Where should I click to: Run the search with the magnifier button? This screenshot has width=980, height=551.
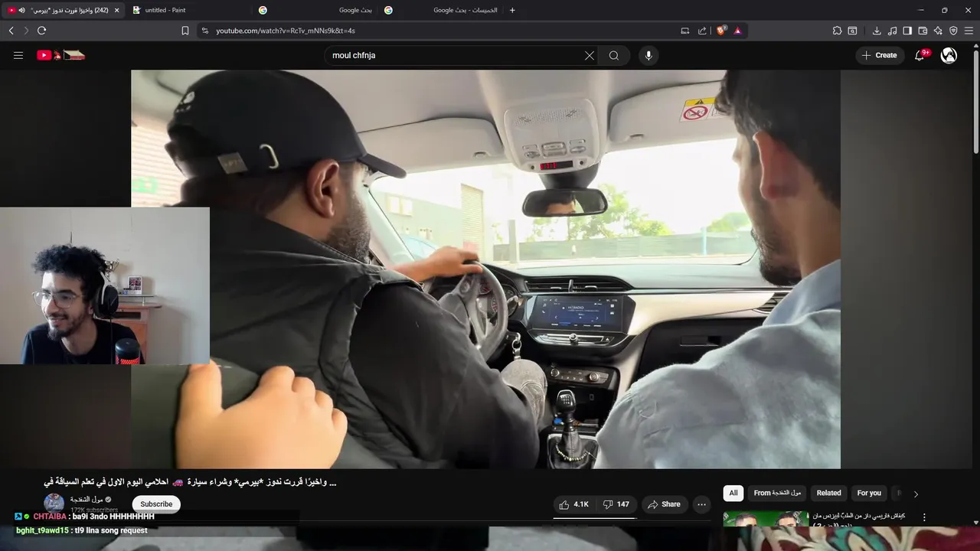pyautogui.click(x=614, y=55)
